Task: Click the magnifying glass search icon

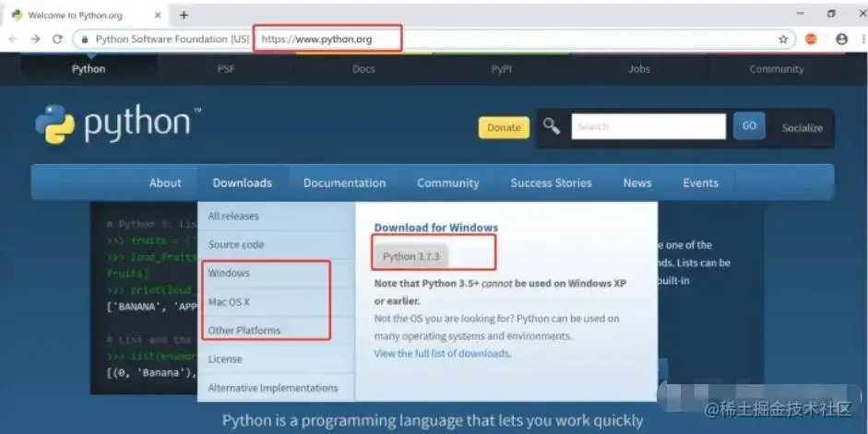Action: tap(552, 126)
